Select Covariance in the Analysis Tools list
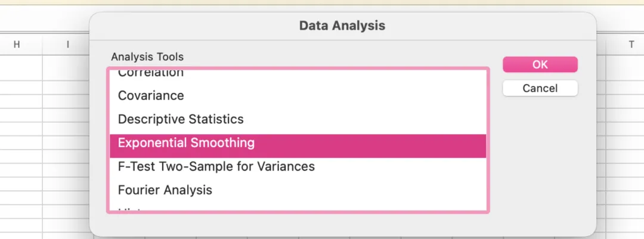Image resolution: width=644 pixels, height=239 pixels. (x=151, y=95)
